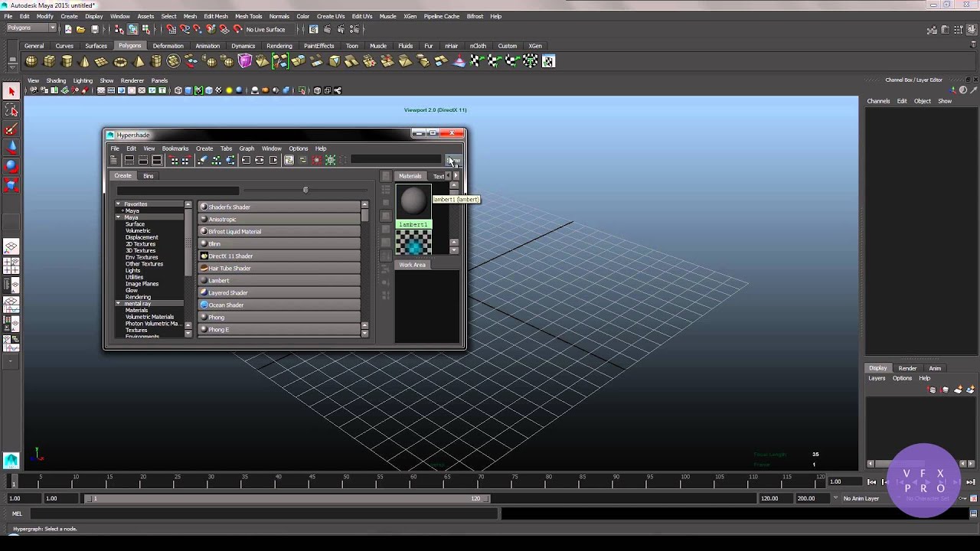Click the purple cube shelf icon

[x=245, y=61]
